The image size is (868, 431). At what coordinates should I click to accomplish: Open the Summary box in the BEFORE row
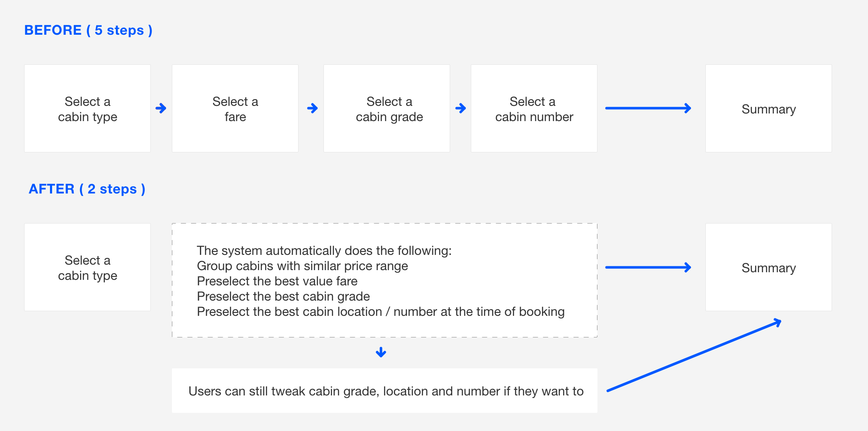point(769,108)
